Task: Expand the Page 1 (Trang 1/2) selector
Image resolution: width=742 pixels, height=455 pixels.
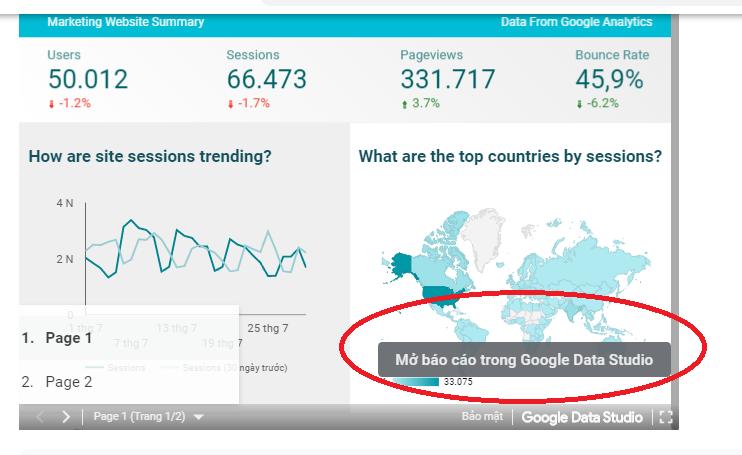Action: 148,417
